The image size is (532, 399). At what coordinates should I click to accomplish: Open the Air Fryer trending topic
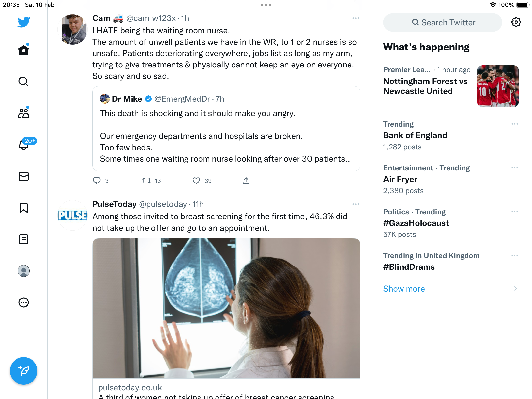pos(400,179)
